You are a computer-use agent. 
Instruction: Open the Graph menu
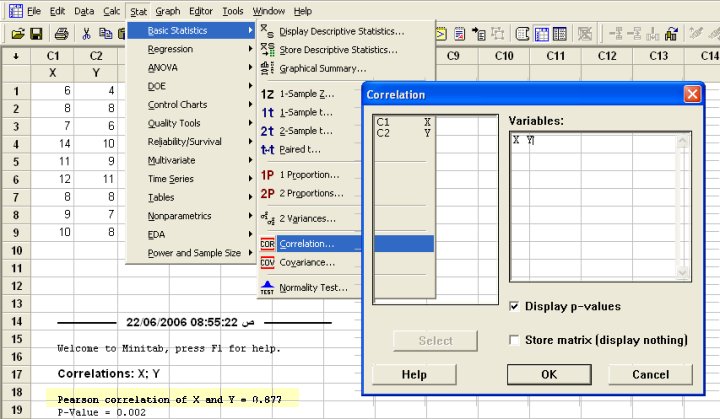[168, 11]
